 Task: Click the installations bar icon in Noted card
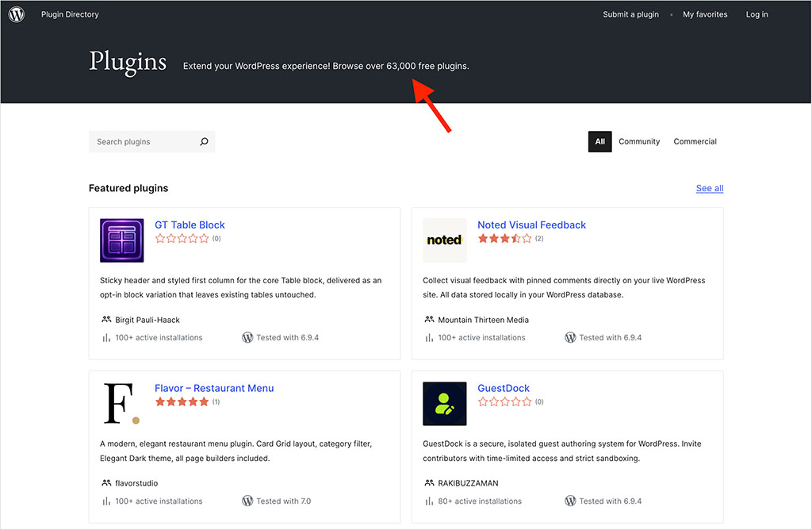[x=429, y=338]
